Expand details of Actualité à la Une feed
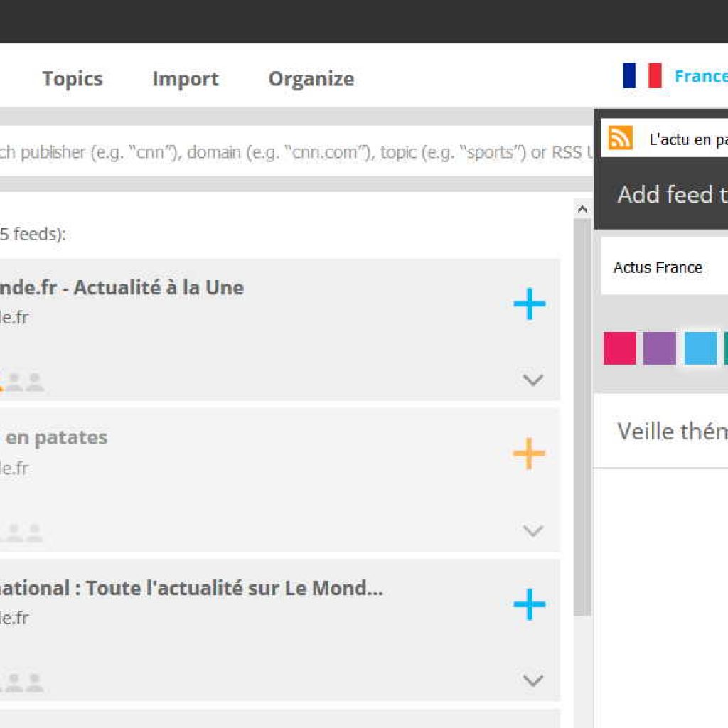Viewport: 728px width, 728px height. (x=533, y=380)
